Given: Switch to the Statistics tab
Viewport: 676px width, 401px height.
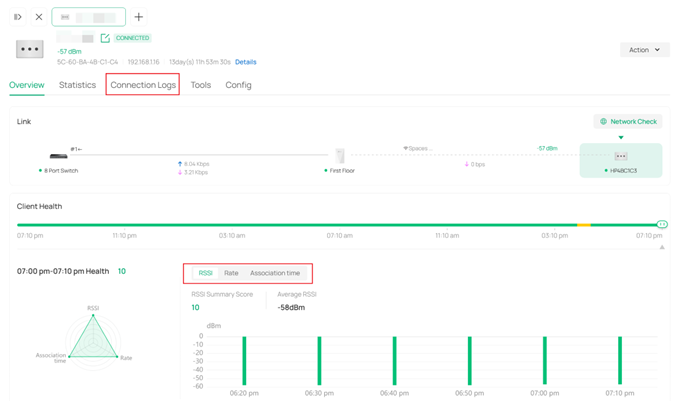Looking at the screenshot, I should tap(77, 85).
